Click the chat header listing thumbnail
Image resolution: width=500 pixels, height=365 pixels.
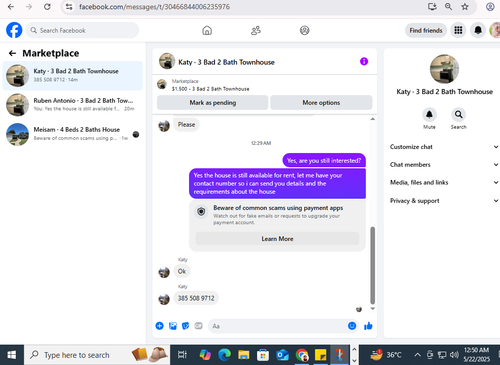[167, 61]
